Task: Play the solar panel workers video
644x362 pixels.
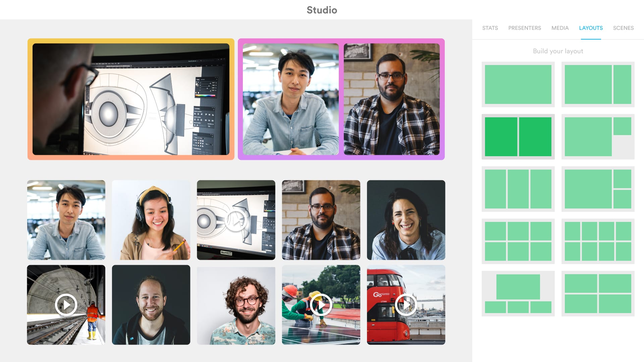Action: (321, 305)
